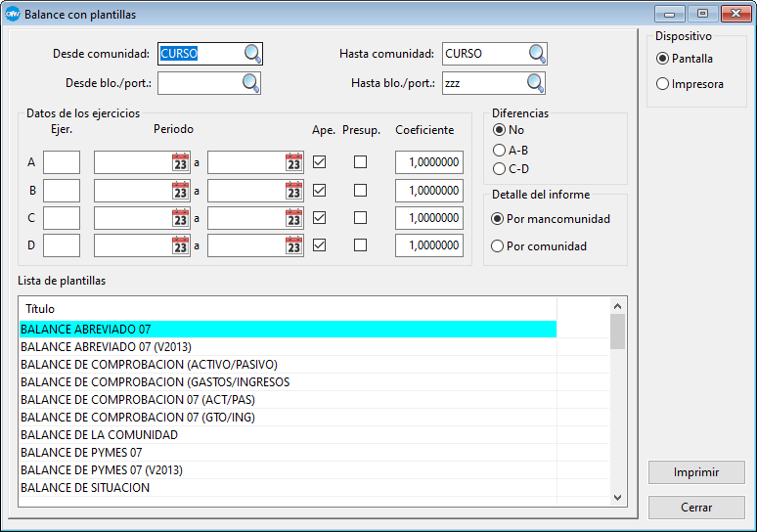Screen dimensions: 757x532
Task: Open calendar for row C start period
Action: point(180,218)
